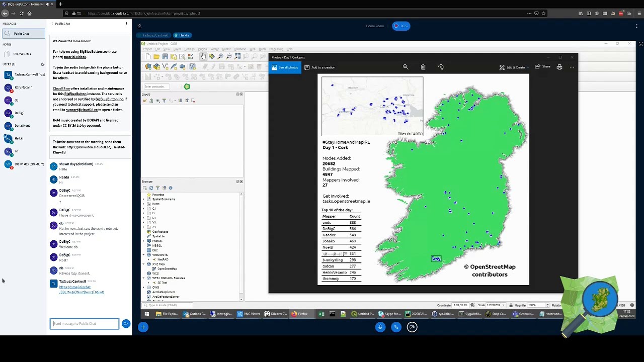Open the tutorial videos link
The height and width of the screenshot is (362, 644).
point(75,57)
